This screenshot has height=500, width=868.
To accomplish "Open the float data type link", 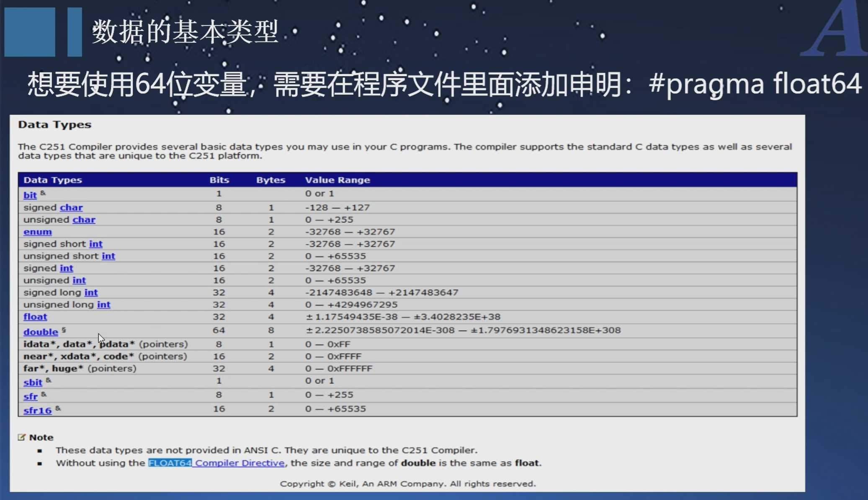I will pos(35,317).
